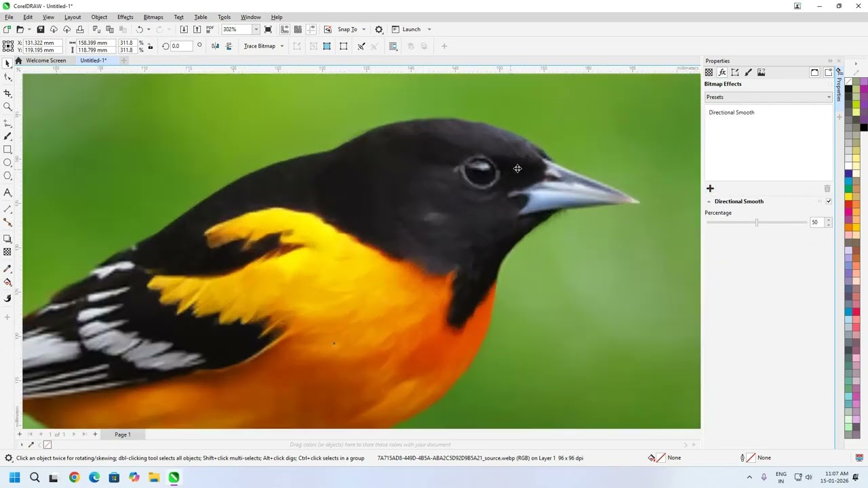The width and height of the screenshot is (868, 488).
Task: Click the Percentage slider handle
Action: click(757, 222)
